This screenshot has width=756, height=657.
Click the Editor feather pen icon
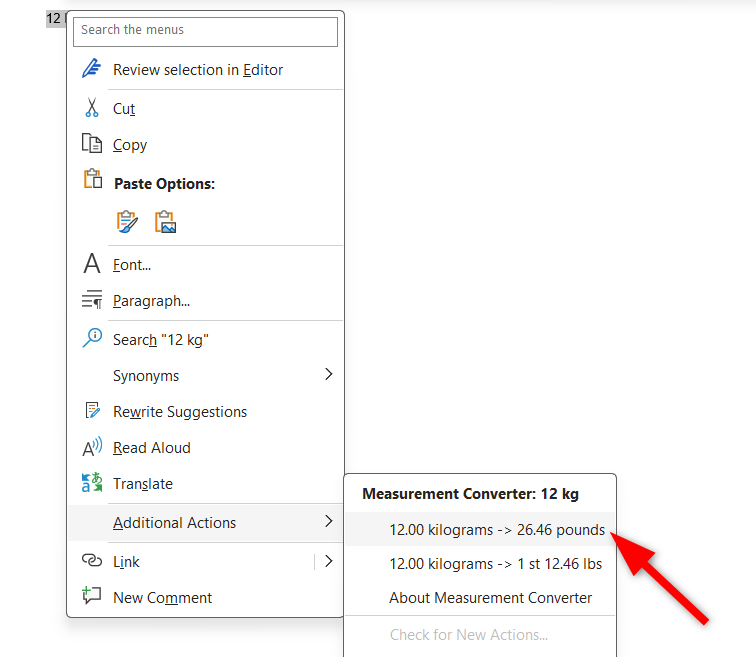coord(91,68)
